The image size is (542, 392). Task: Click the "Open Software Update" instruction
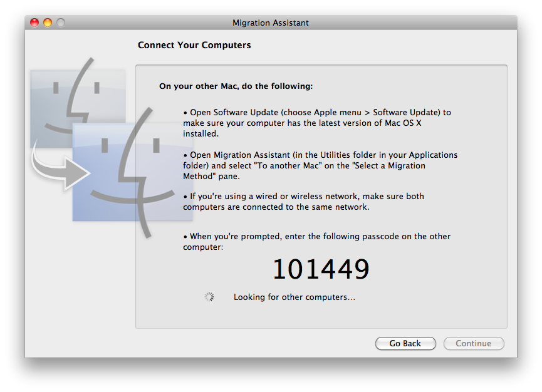(317, 123)
